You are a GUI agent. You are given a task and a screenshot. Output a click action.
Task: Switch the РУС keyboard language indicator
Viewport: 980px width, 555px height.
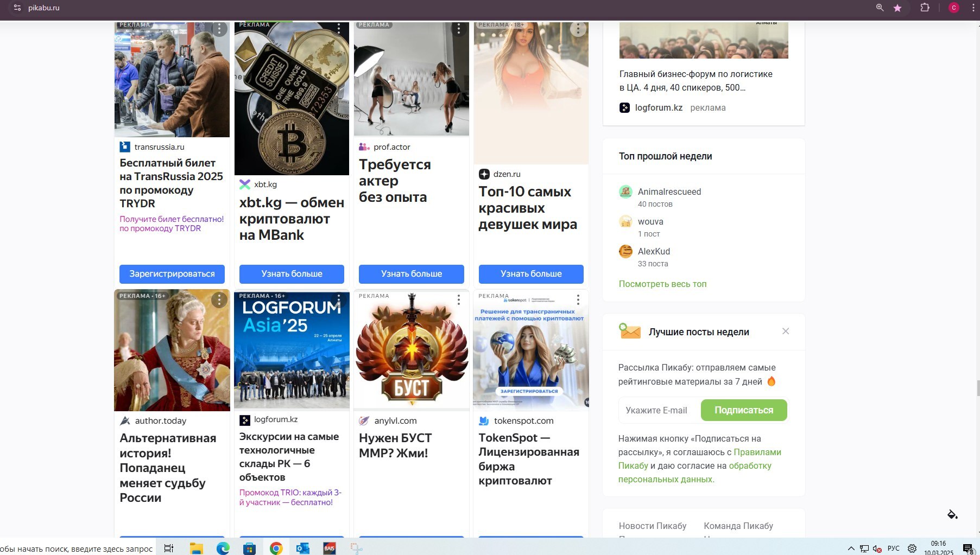pyautogui.click(x=894, y=548)
